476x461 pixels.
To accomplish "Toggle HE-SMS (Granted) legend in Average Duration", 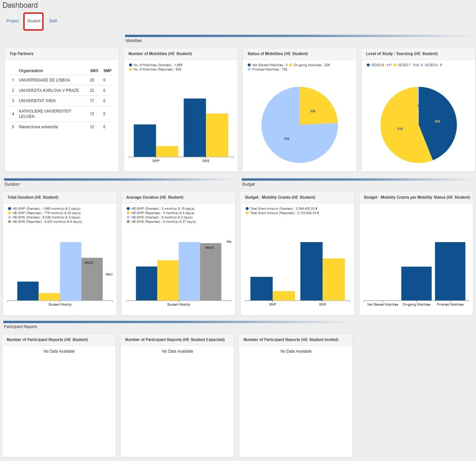I will (128, 217).
